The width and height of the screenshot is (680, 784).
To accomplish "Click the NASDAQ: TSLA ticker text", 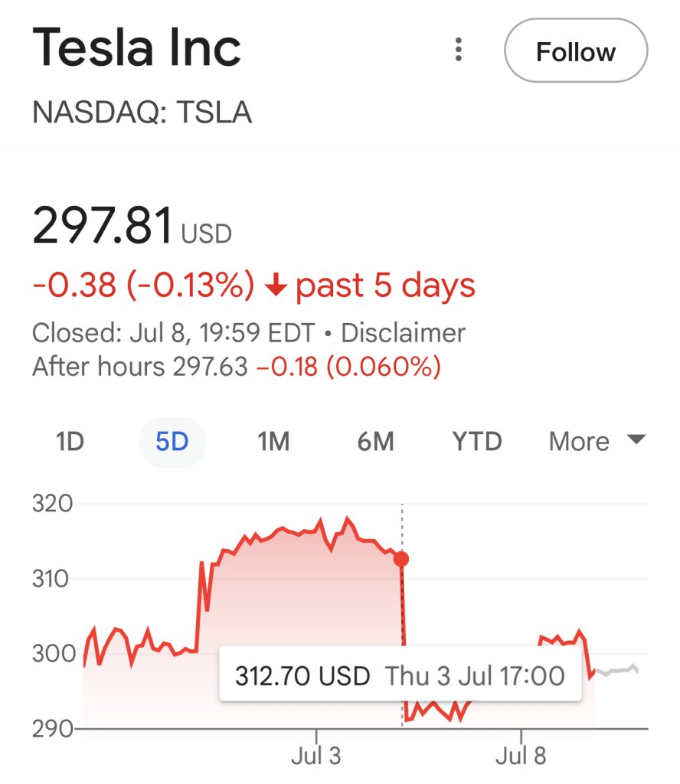I will click(x=142, y=112).
